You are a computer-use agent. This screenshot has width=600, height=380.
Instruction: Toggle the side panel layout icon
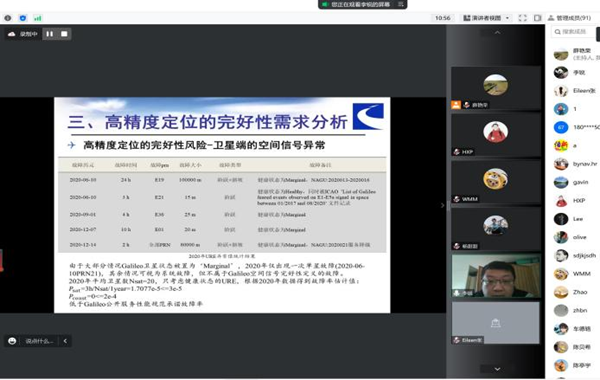pyautogui.click(x=538, y=18)
